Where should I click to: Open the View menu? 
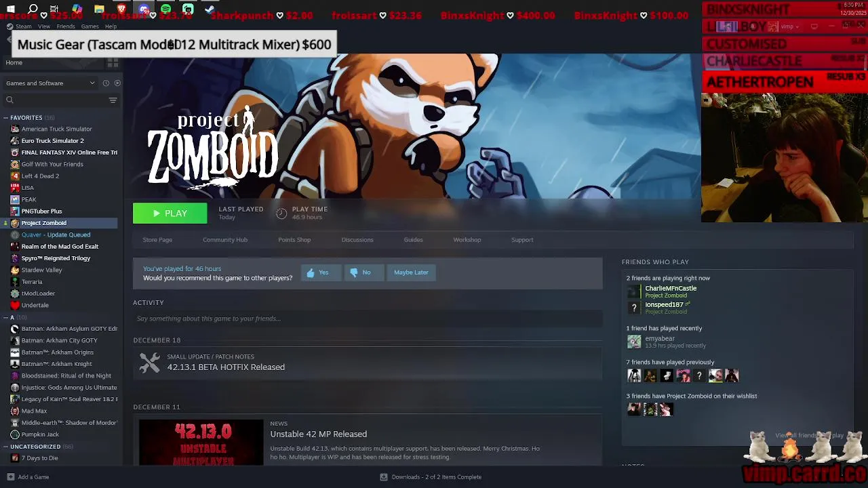coord(44,26)
